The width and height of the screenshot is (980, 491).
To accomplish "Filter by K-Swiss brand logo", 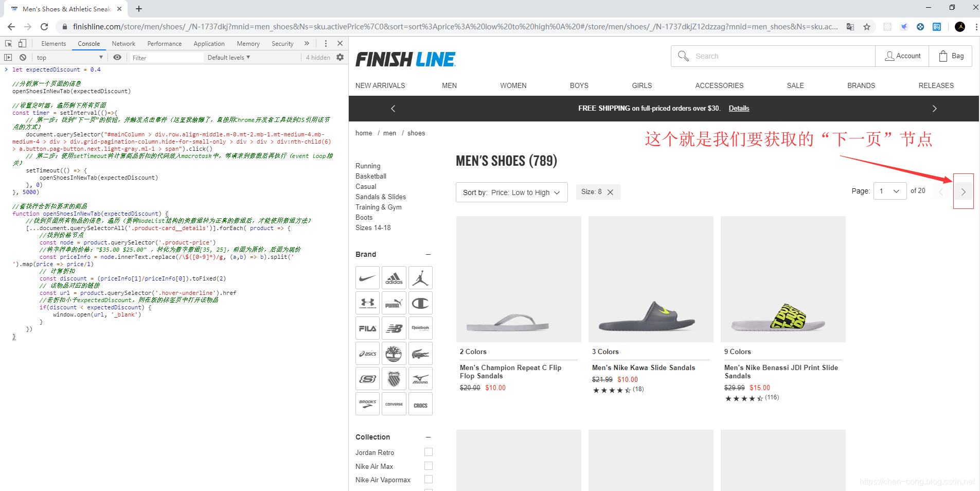I will [394, 379].
